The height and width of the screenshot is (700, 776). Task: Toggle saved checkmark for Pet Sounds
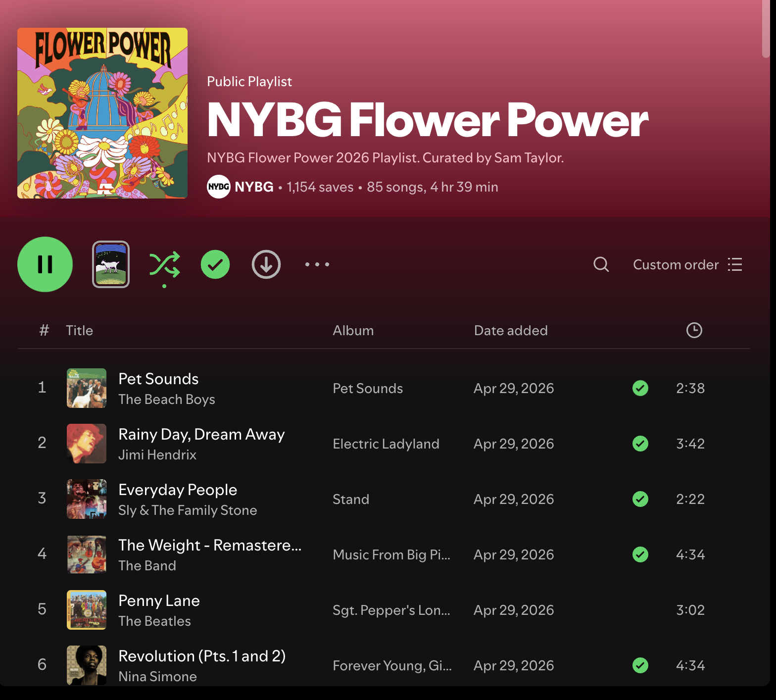(640, 388)
